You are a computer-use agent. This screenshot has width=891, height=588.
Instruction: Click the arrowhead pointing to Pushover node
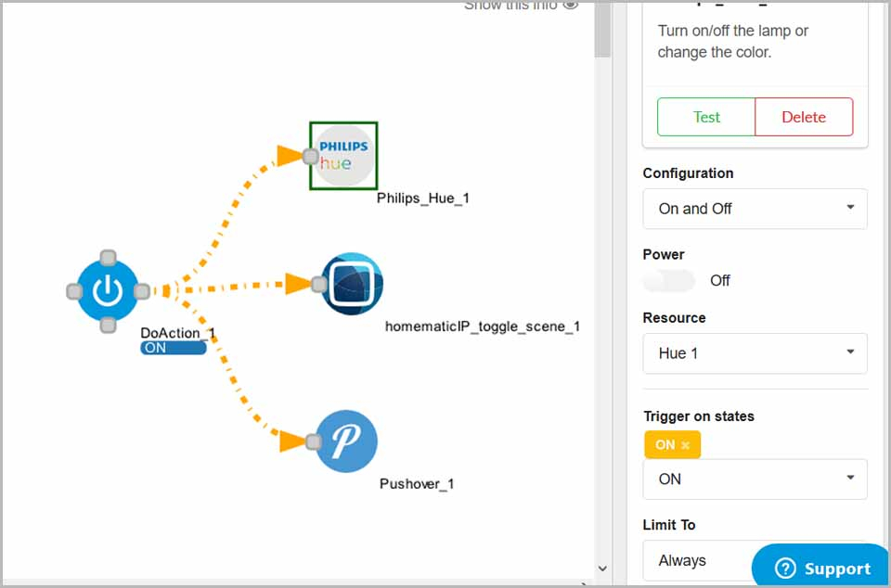[x=293, y=441]
